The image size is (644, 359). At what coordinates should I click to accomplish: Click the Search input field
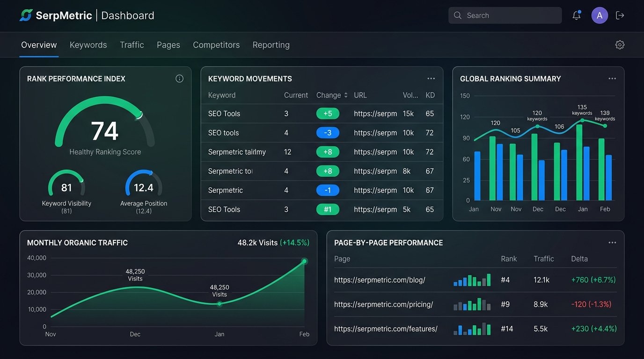tap(505, 15)
